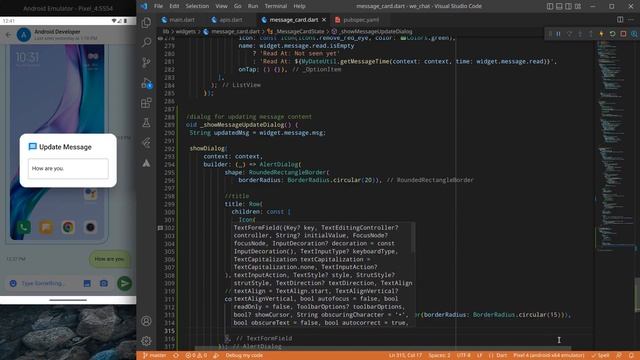This screenshot has height=360, width=640.
Task: Click the editor vertical scrollbar
Action: click(637, 294)
